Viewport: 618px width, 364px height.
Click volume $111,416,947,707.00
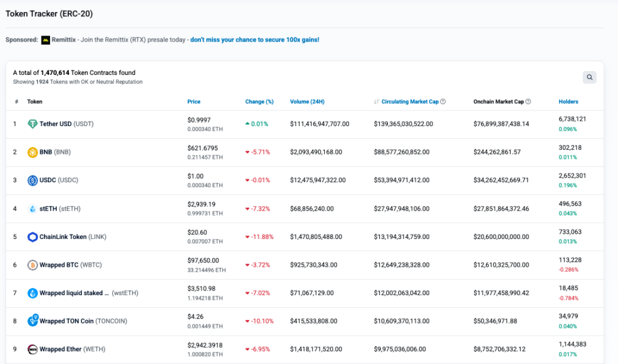point(320,124)
